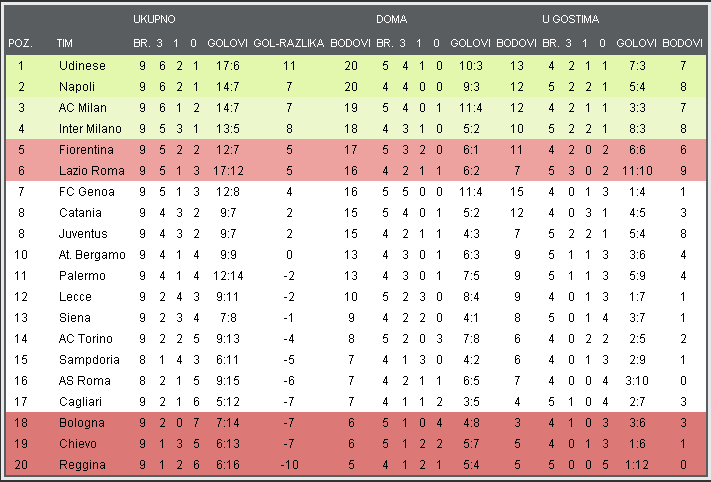This screenshot has height=482, width=711.
Task: Click the Juventus team name
Action: [x=83, y=234]
